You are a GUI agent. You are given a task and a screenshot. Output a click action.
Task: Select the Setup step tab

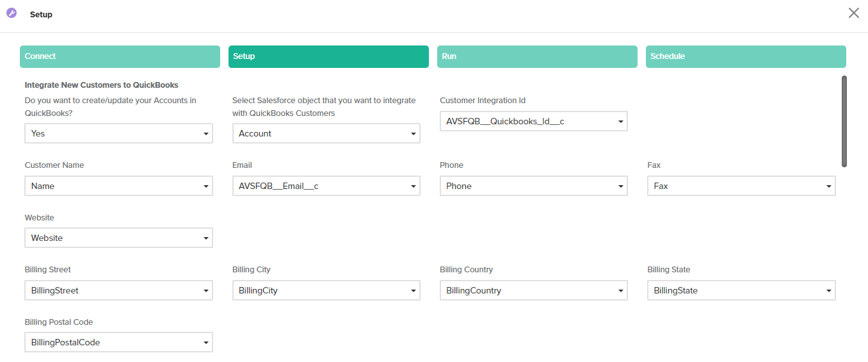click(x=328, y=56)
